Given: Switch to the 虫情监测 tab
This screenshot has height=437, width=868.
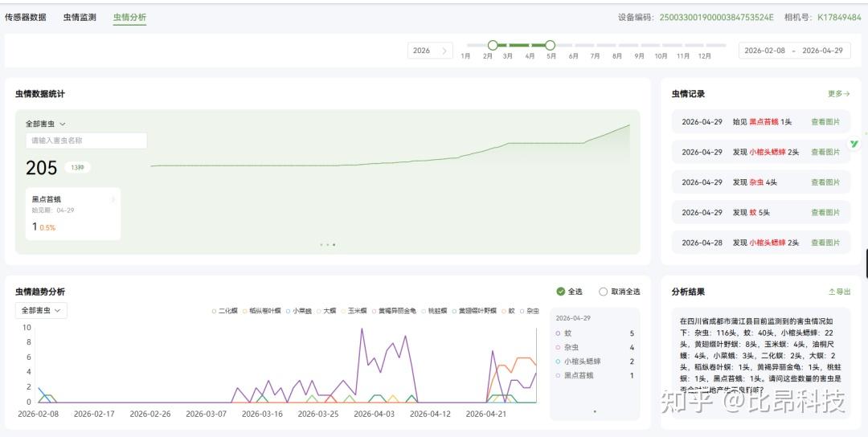Looking at the screenshot, I should (x=80, y=17).
